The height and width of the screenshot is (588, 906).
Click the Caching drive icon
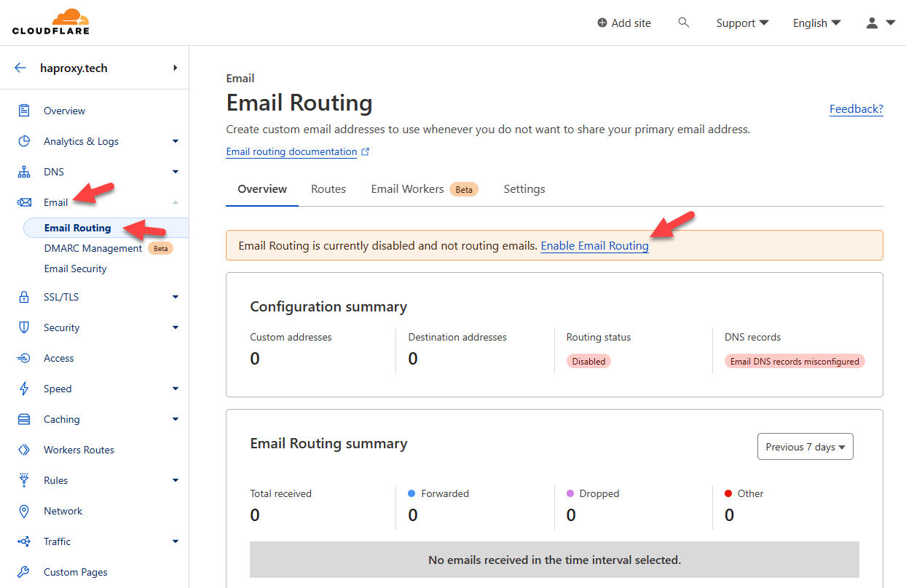(24, 419)
